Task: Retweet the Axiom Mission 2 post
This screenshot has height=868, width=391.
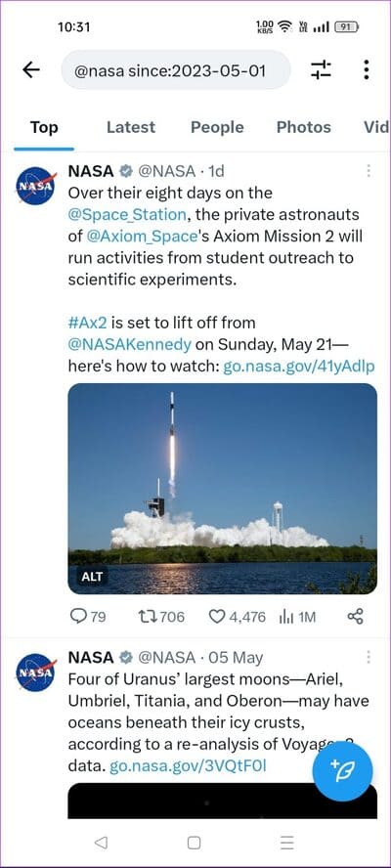Action: click(160, 616)
